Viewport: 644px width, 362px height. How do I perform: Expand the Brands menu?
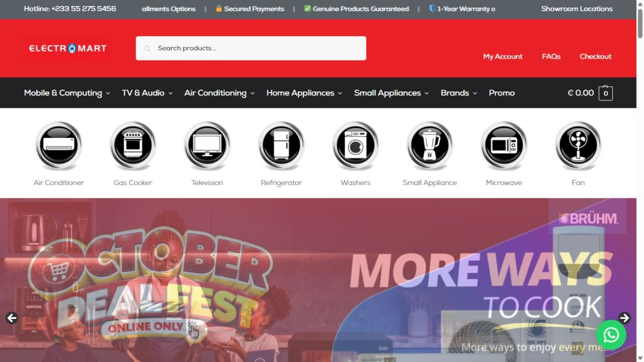tap(459, 93)
